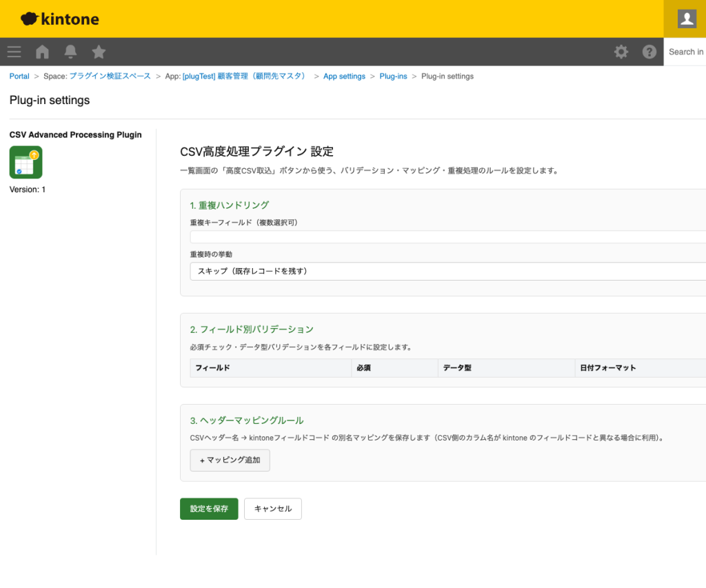Open the settings gear menu
The image size is (706, 588).
point(621,52)
